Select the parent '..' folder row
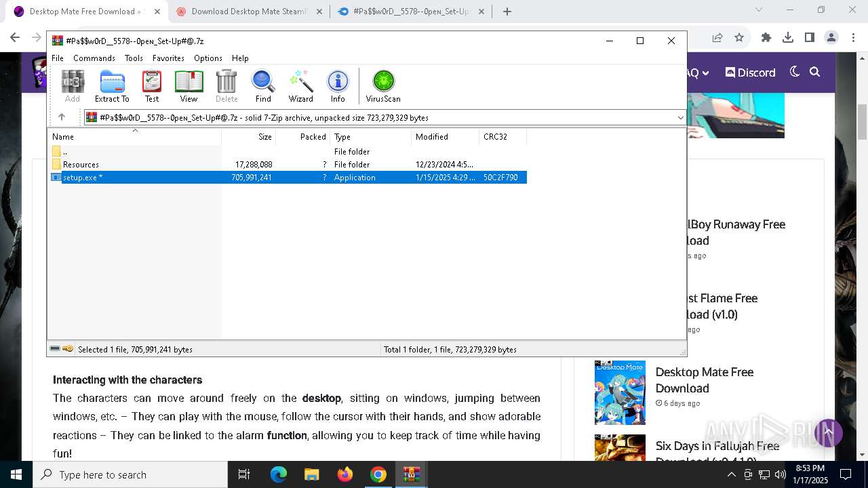 click(288, 152)
